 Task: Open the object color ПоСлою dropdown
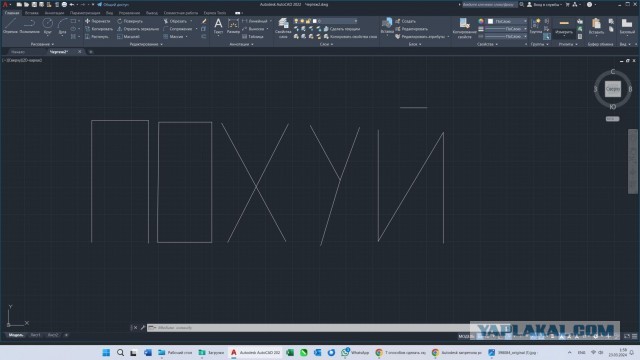point(507,21)
